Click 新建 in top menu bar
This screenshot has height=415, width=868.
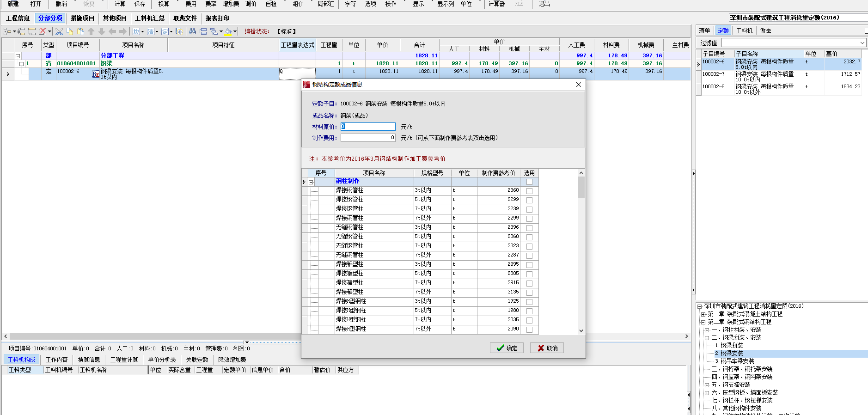click(13, 4)
